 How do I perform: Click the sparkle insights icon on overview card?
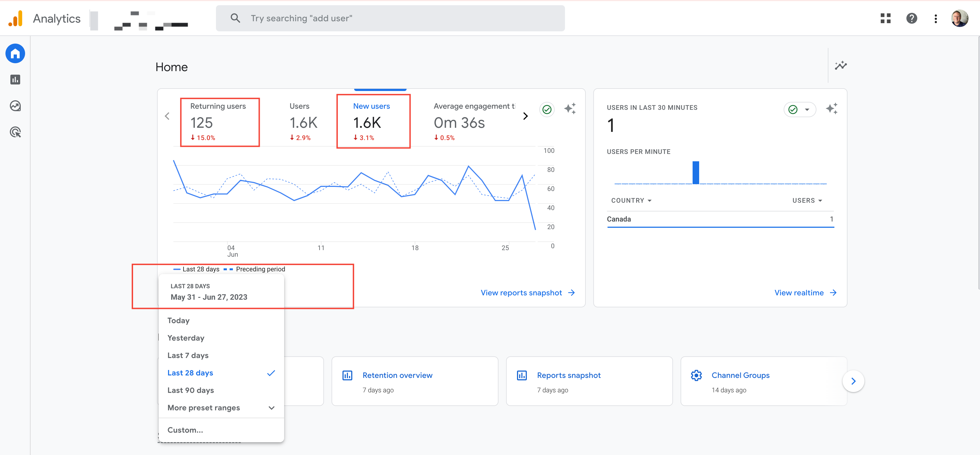pyautogui.click(x=570, y=109)
